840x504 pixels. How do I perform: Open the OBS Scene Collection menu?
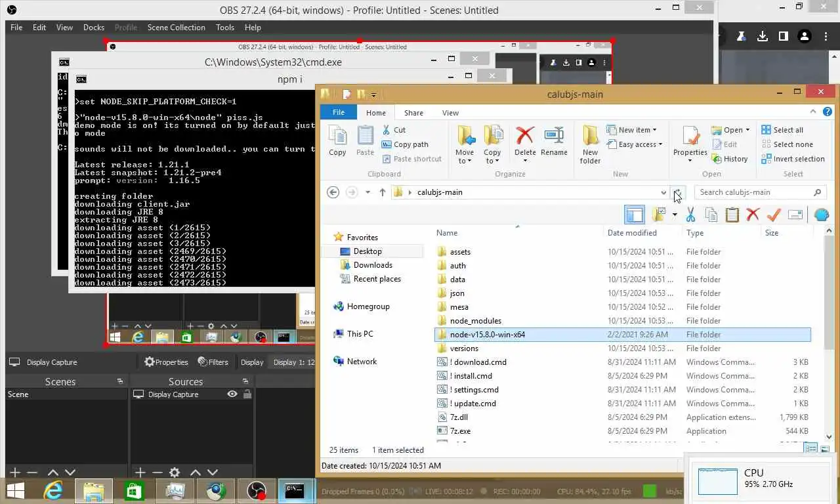(176, 28)
